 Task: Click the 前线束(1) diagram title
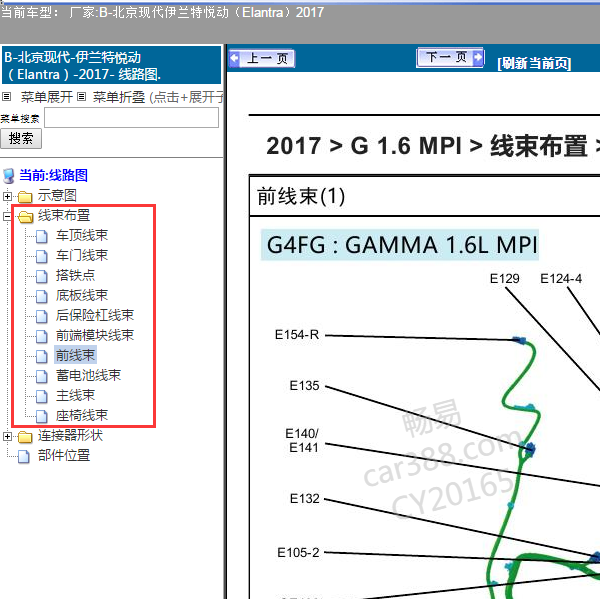(x=301, y=196)
